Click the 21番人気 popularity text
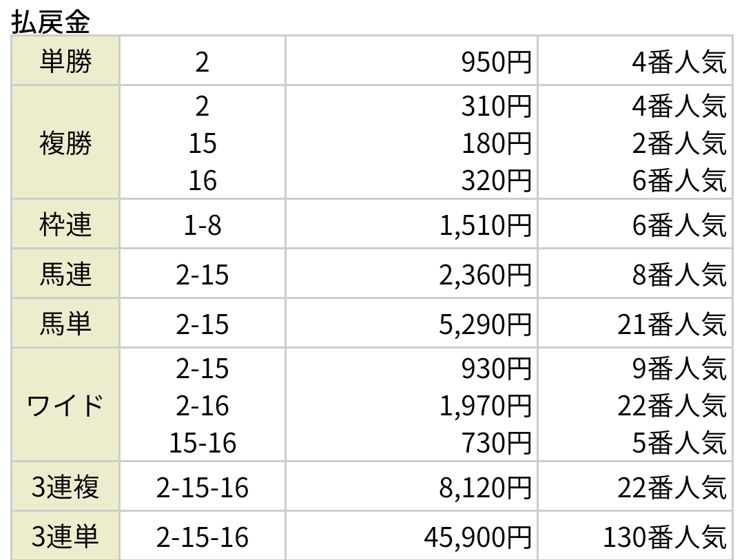This screenshot has height=560, width=744. 672,324
